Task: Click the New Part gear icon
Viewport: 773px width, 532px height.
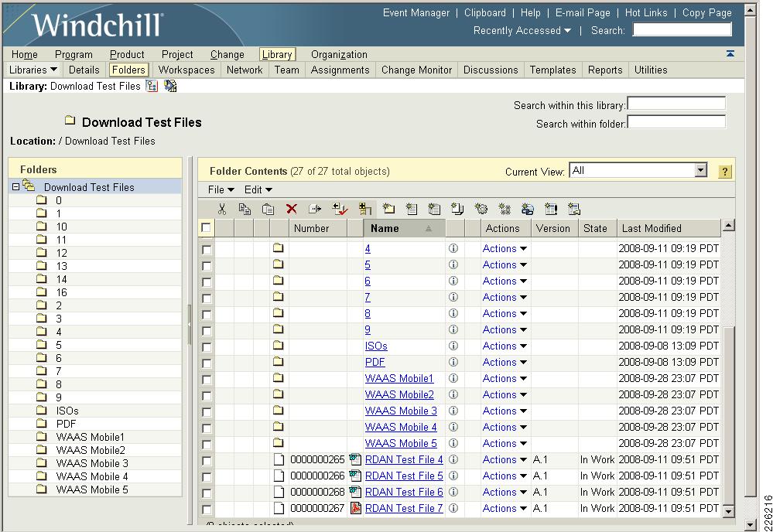Action: click(481, 209)
